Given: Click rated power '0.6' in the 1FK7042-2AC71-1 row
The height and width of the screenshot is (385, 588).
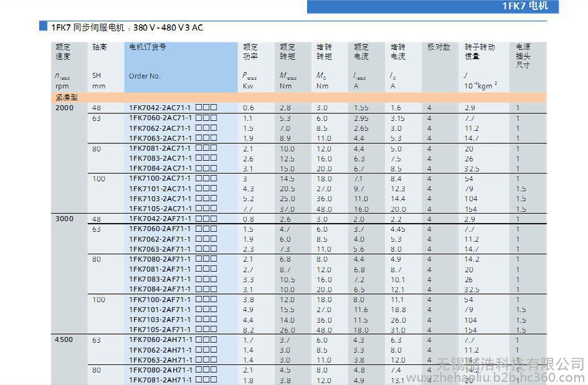Looking at the screenshot, I should [249, 108].
